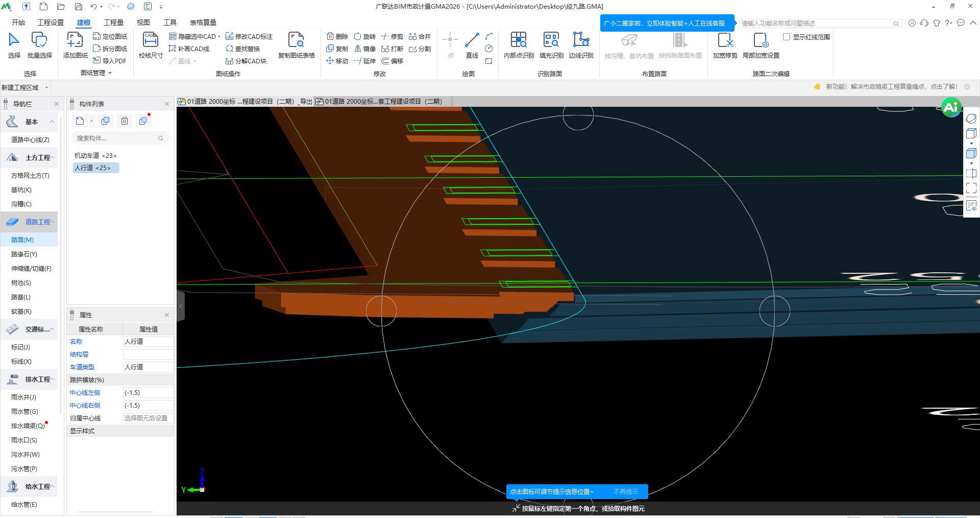This screenshot has width=980, height=518.
Task: Collapse the 道路工程 navigation section
Action: [x=52, y=222]
